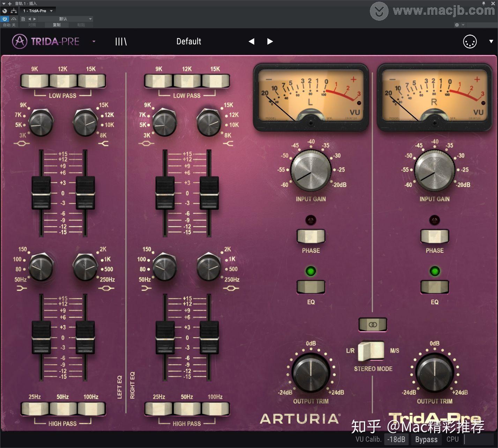
Task: Close the plugin window
Action: pyautogui.click(x=493, y=3)
